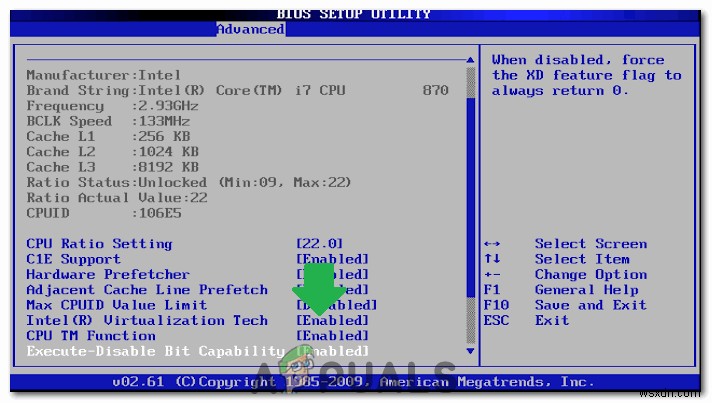Toggle the Max CPUID Value Limit value

336,305
